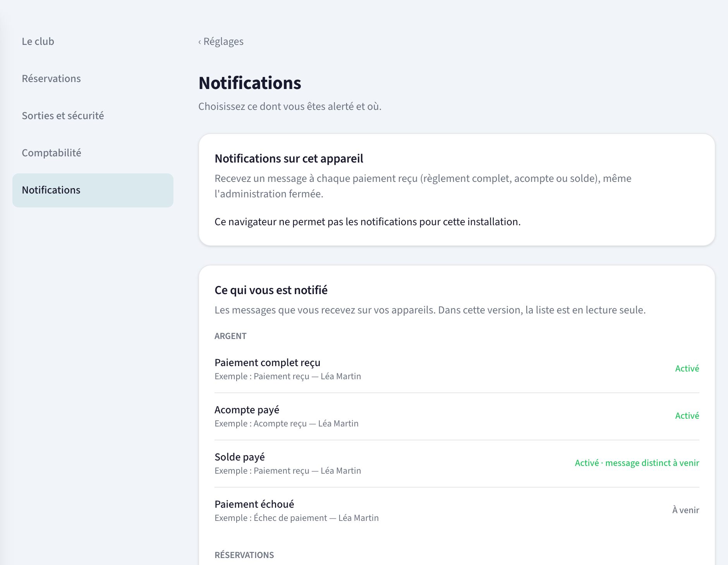Select the 'Acompte payé' row title
The height and width of the screenshot is (565, 728).
tap(247, 410)
